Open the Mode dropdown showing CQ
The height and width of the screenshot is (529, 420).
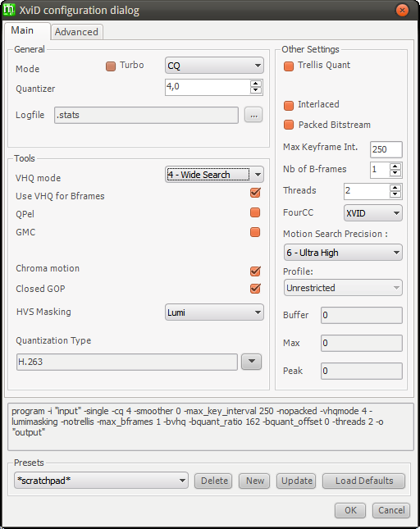pyautogui.click(x=214, y=66)
